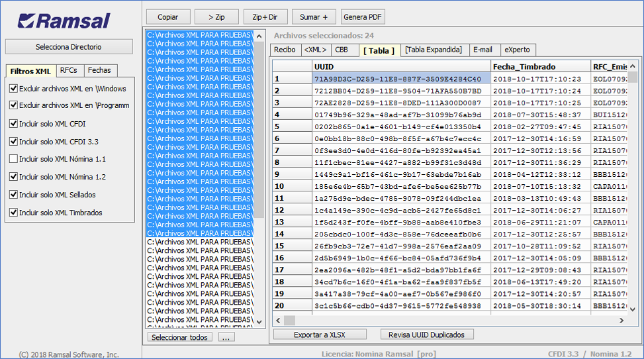Click date cell 2017-12-30T12:13:56
This screenshot has height=359, width=644.
click(x=541, y=150)
